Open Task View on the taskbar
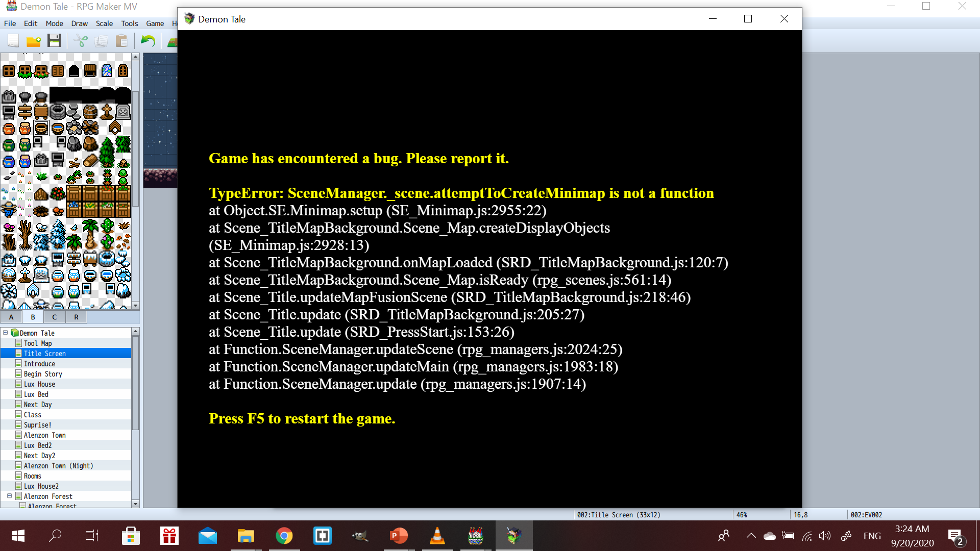This screenshot has width=980, height=551. click(x=92, y=536)
